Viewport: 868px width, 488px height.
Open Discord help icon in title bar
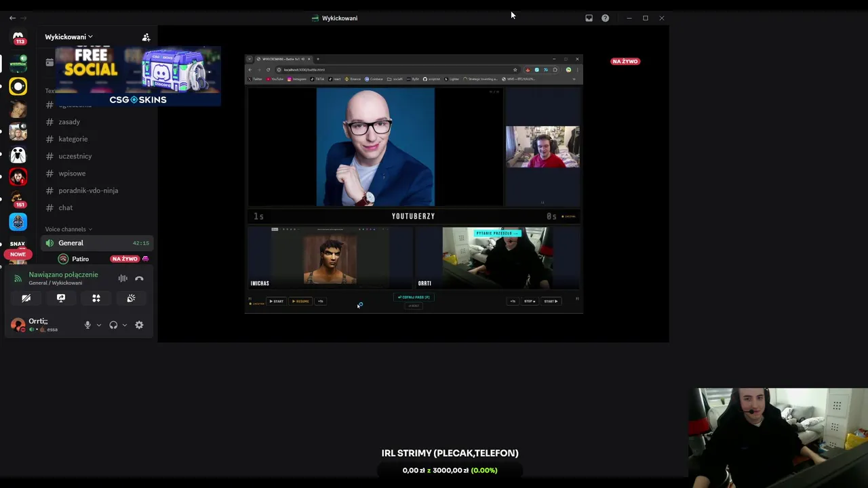point(605,18)
